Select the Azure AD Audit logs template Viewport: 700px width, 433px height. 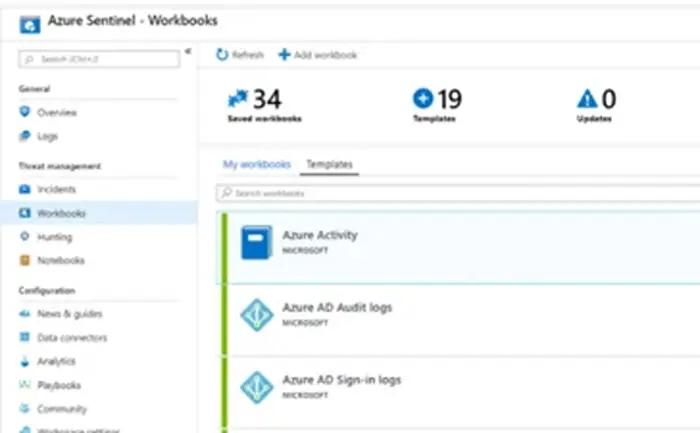click(x=458, y=320)
